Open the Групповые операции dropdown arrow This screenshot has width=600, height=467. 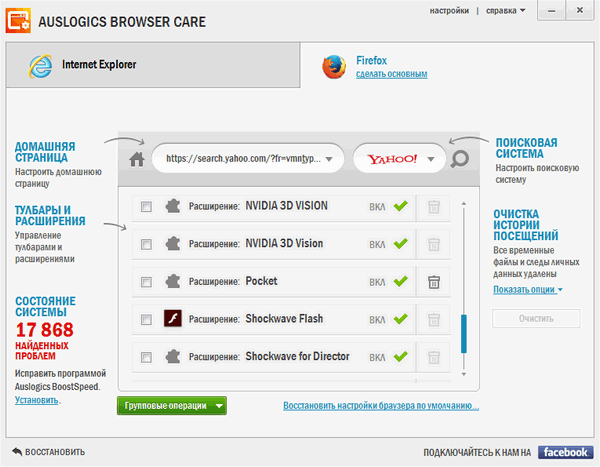[219, 406]
